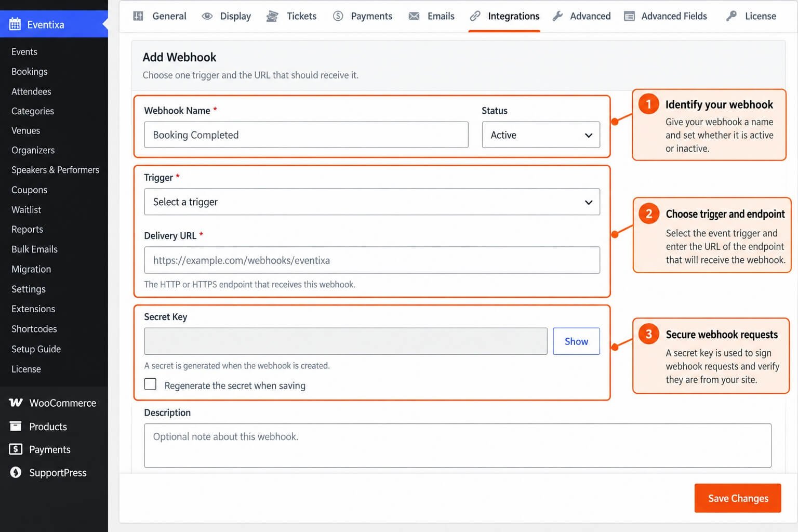Open the SupportPress menu label
The image size is (798, 532).
(x=58, y=473)
